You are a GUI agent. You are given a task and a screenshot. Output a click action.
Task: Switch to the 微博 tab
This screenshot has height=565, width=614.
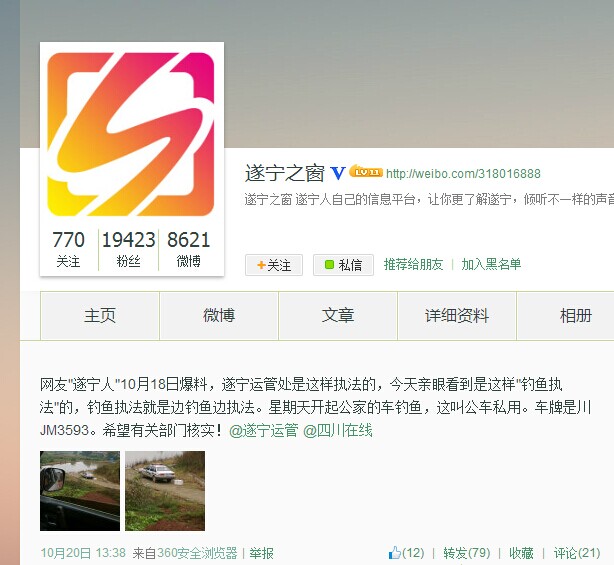pyautogui.click(x=219, y=316)
